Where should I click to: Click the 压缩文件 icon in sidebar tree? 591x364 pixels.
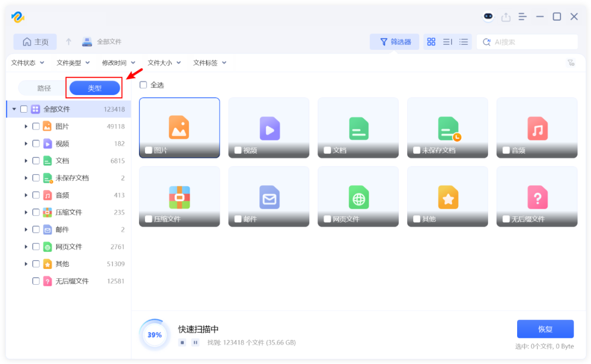[47, 212]
